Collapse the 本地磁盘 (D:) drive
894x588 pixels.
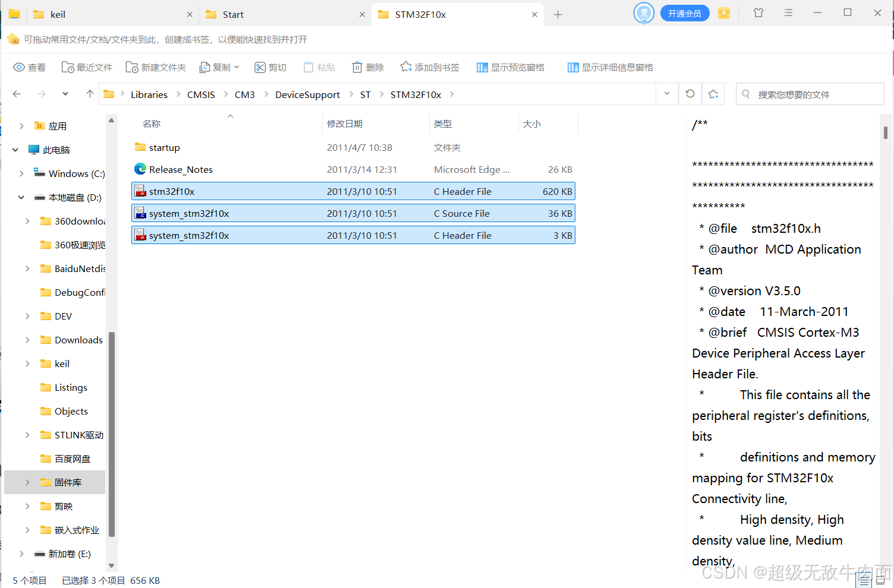click(21, 197)
